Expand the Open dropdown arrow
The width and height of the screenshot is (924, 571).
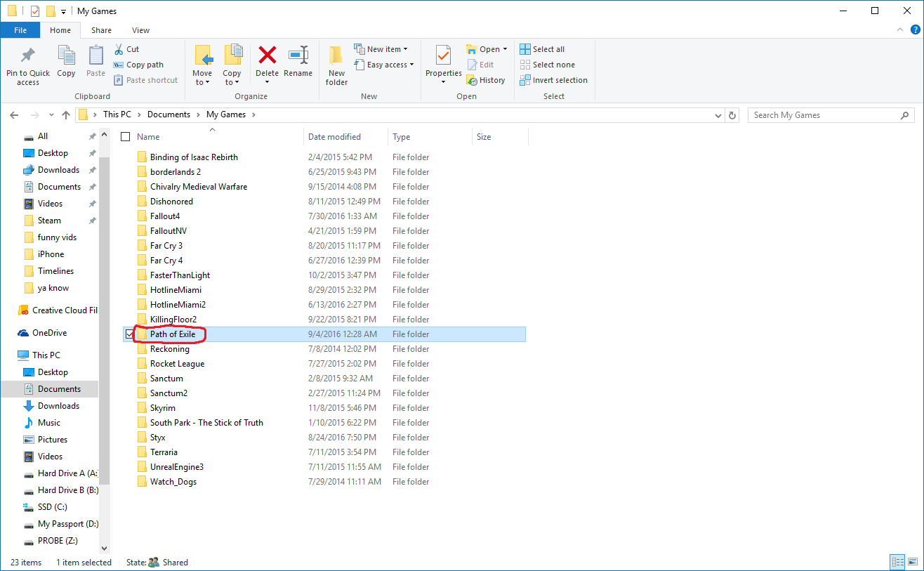[x=505, y=49]
